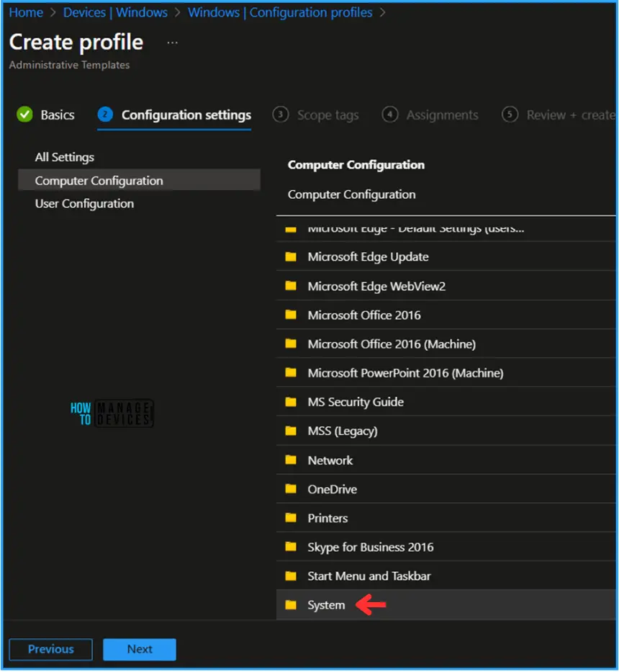Click the folder icon beside Network
Viewport: 619px width, 672px height.
291,460
